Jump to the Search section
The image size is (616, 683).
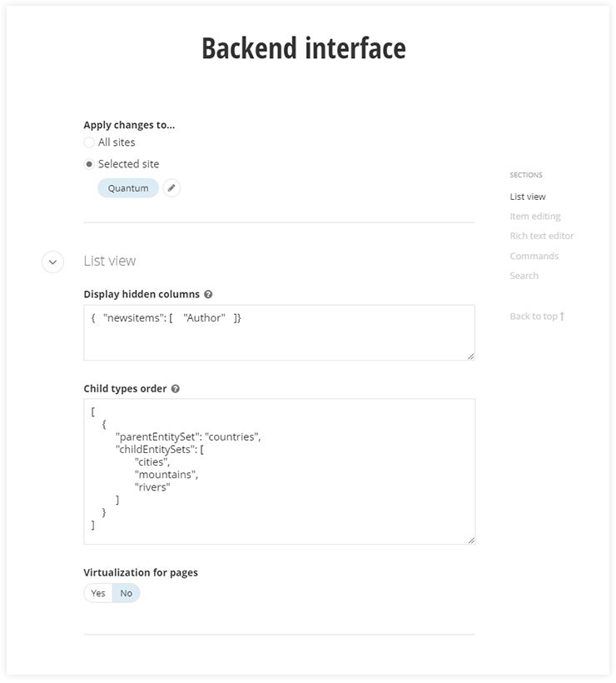click(524, 276)
